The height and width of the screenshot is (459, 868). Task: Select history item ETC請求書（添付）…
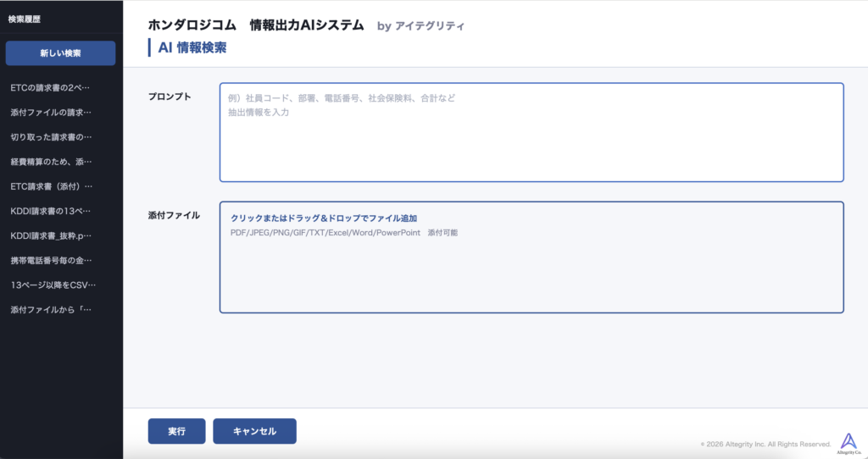pos(52,186)
